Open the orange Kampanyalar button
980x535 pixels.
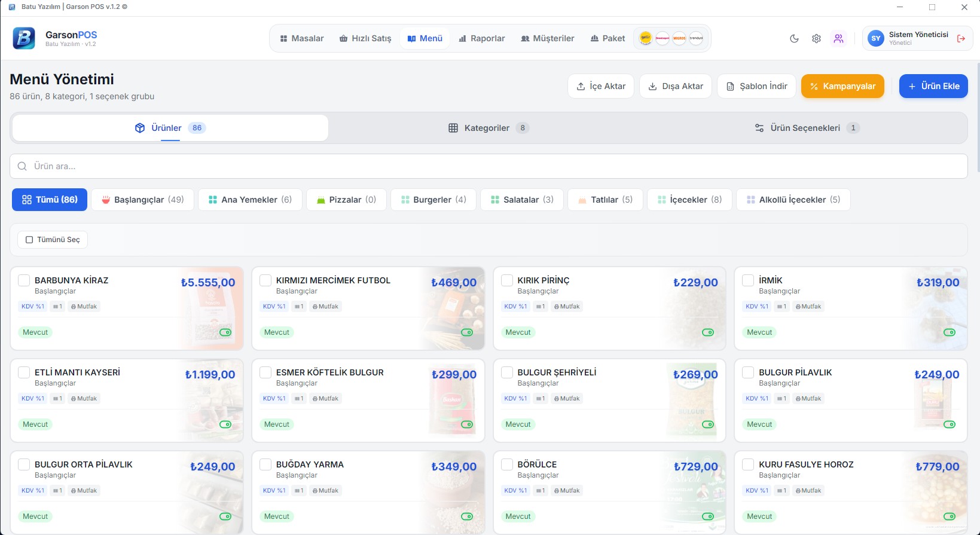842,86
